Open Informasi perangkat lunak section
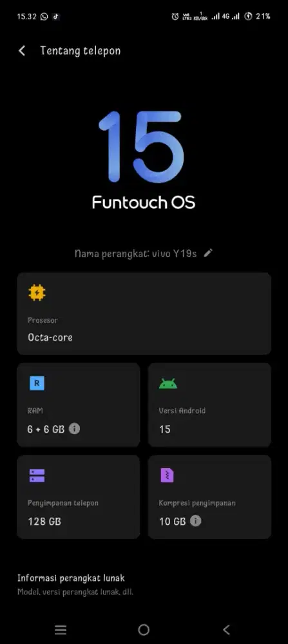 (x=144, y=585)
